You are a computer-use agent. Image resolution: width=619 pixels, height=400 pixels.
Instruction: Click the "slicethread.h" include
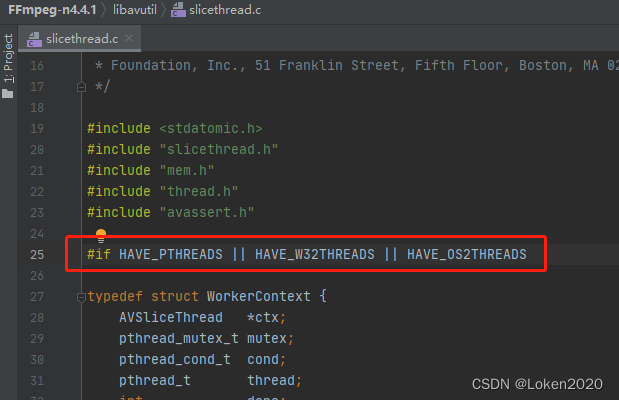217,149
